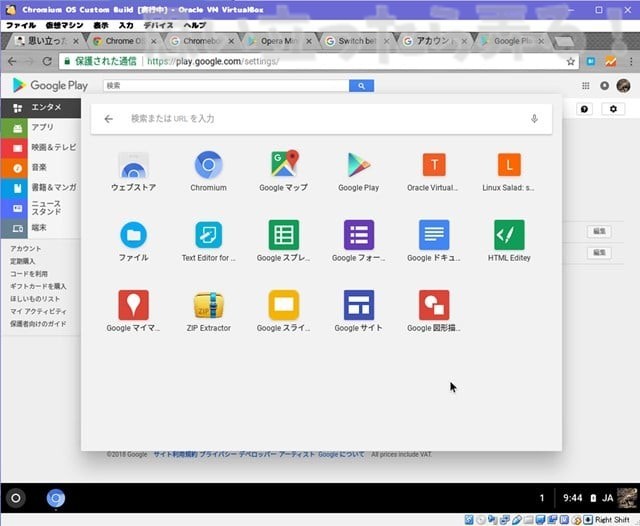Open the Linux Salad app icon
The image size is (640, 526).
click(509, 171)
